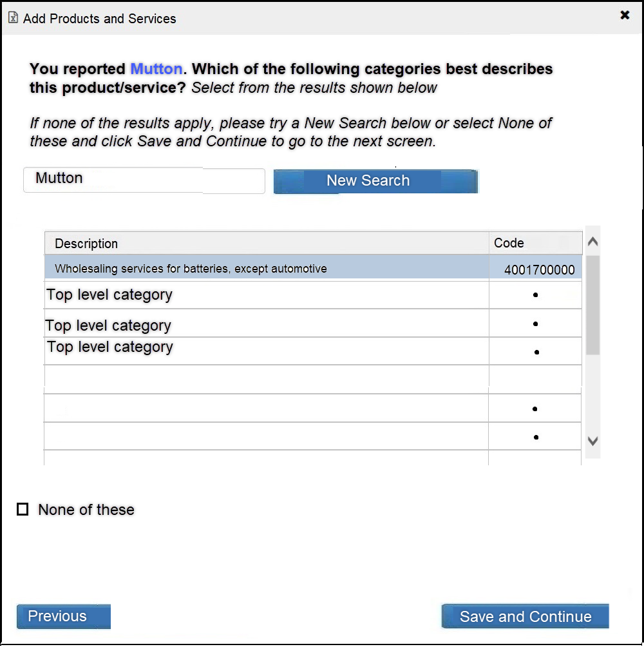Screen dimensions: 644x658
Task: Go back with the Previous button
Action: (64, 616)
